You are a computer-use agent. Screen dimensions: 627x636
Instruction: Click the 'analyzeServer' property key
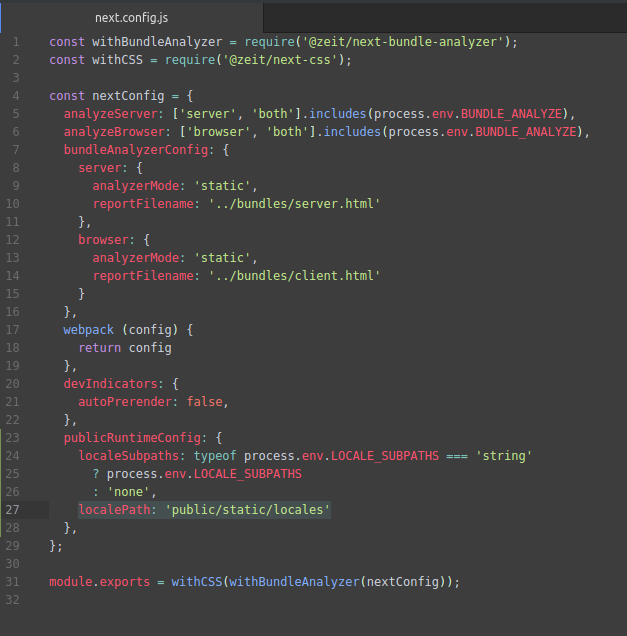click(x=111, y=114)
